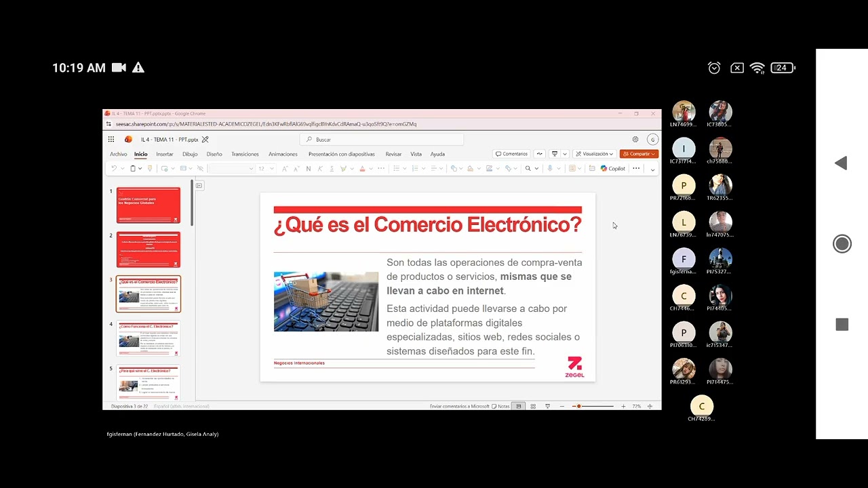The image size is (868, 488).
Task: Open the Compartir dropdown button
Action: (639, 154)
